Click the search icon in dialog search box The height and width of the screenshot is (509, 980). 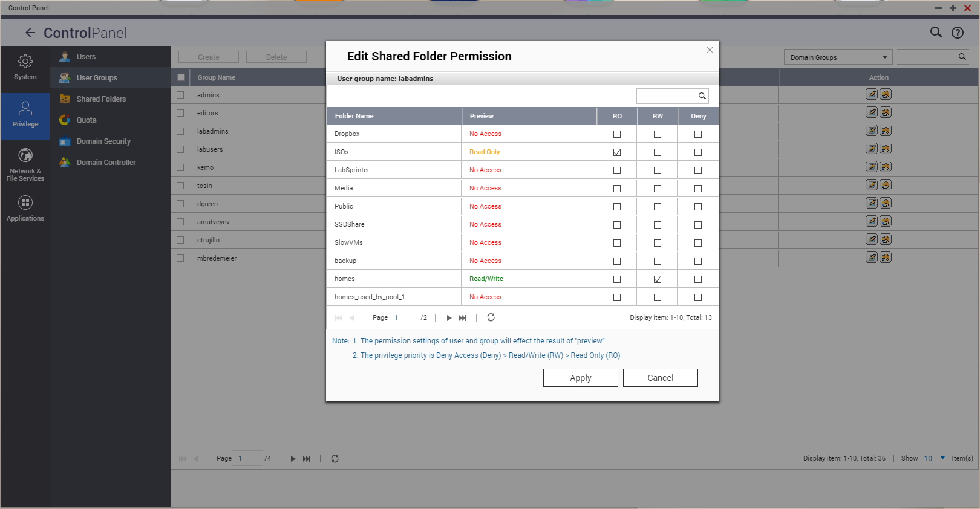coord(702,96)
